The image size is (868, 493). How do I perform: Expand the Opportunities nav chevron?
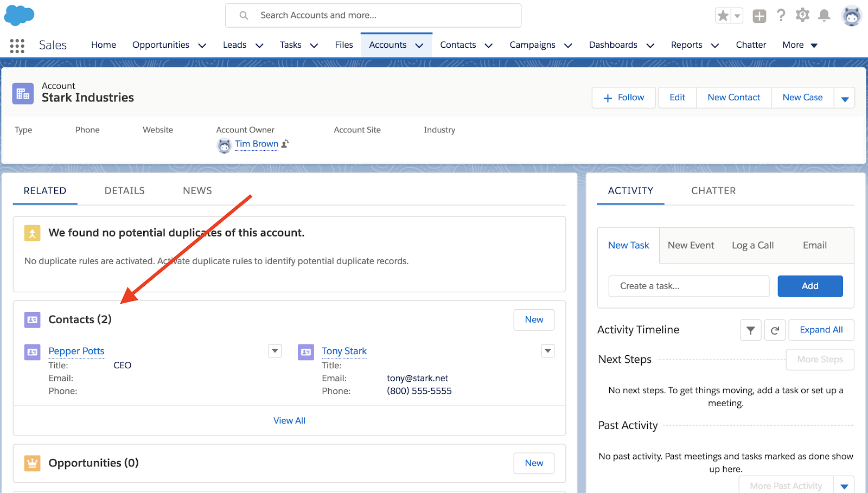click(202, 46)
